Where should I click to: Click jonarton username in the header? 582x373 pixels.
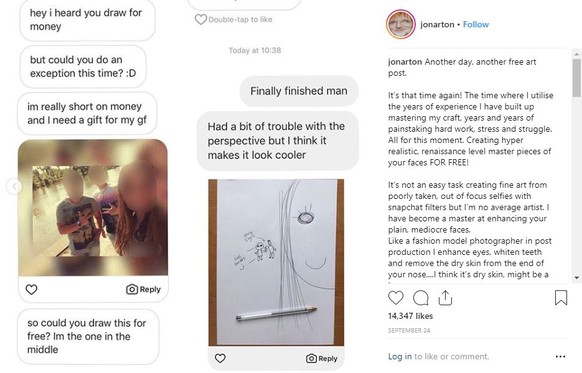[x=437, y=24]
